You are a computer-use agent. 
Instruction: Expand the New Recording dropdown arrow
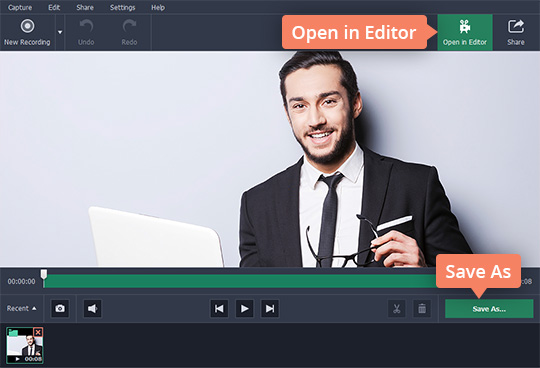[x=60, y=32]
